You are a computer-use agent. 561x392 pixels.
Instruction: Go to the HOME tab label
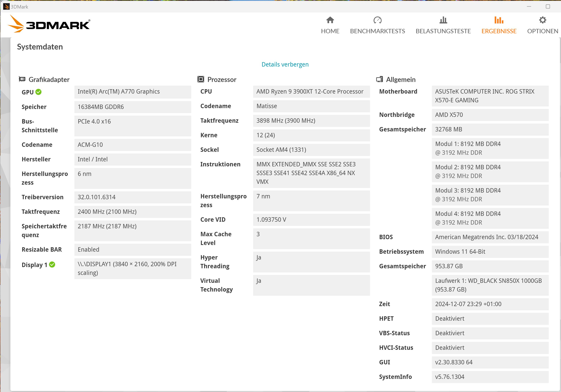[330, 31]
